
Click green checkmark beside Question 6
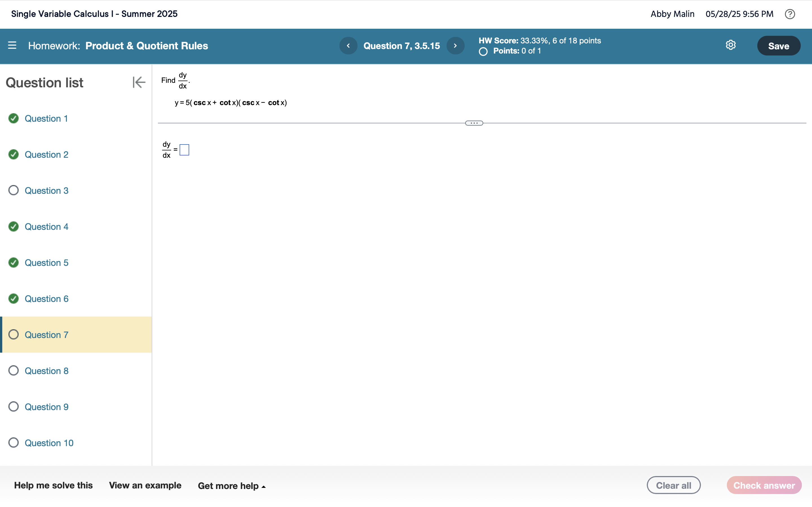pyautogui.click(x=14, y=299)
